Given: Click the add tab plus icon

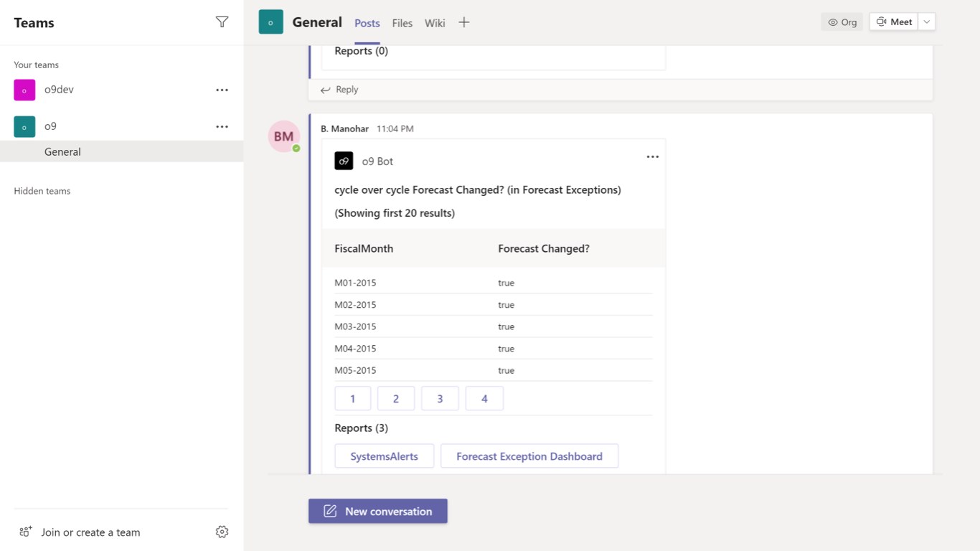Looking at the screenshot, I should [x=464, y=22].
